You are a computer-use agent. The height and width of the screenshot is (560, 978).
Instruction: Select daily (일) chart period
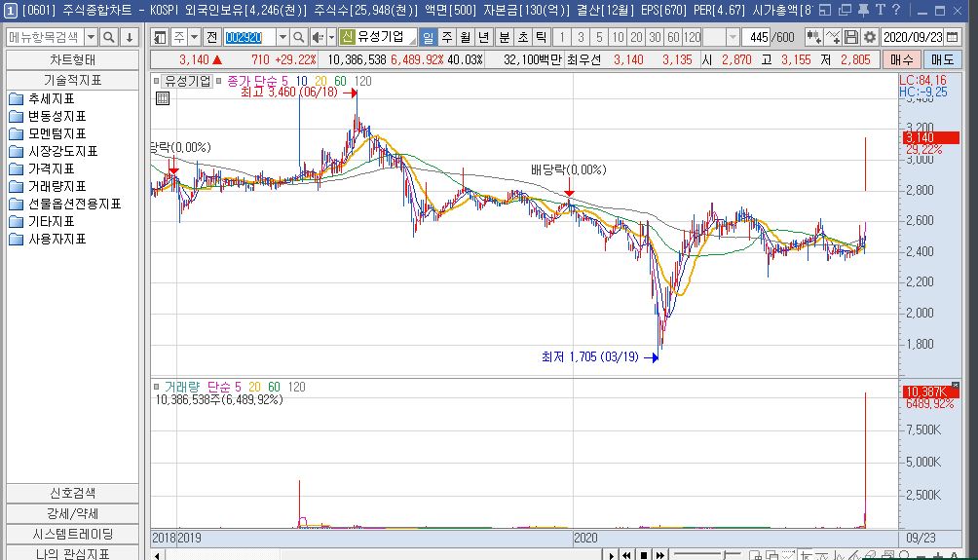(428, 37)
